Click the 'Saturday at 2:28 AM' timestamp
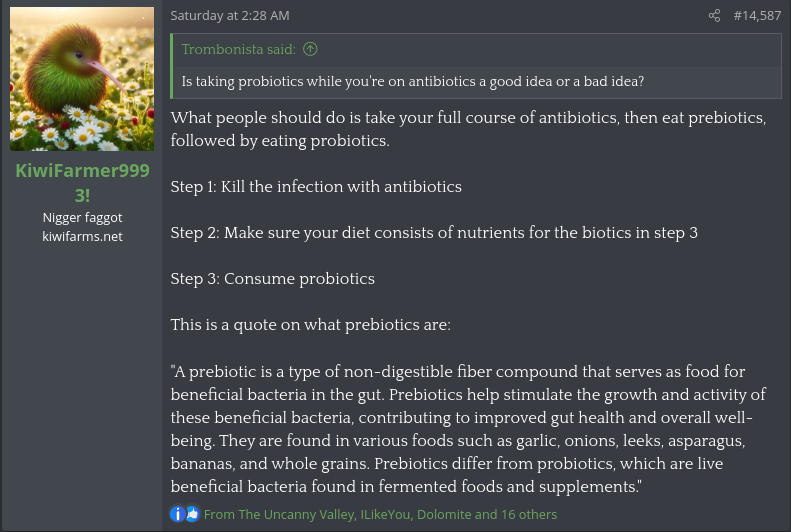The image size is (791, 532). pos(230,16)
